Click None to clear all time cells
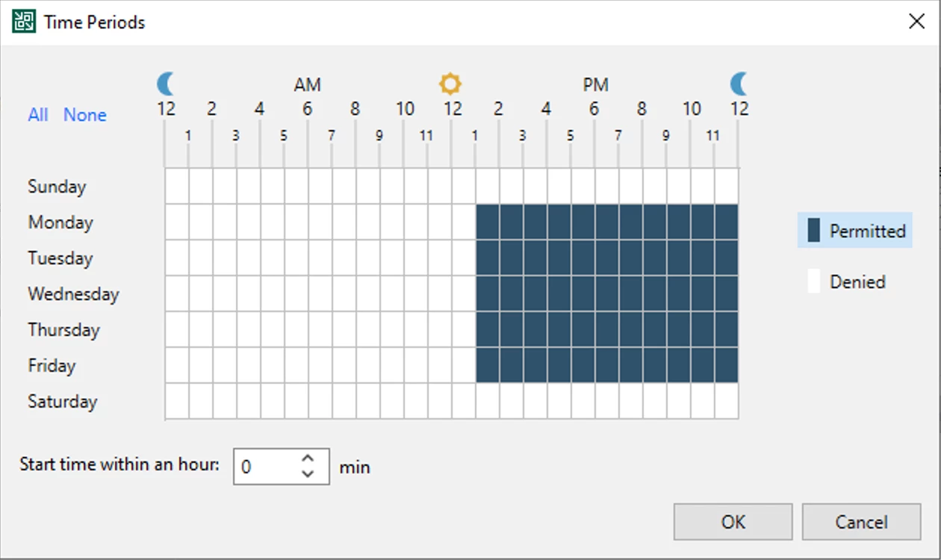The image size is (941, 560). (x=85, y=115)
